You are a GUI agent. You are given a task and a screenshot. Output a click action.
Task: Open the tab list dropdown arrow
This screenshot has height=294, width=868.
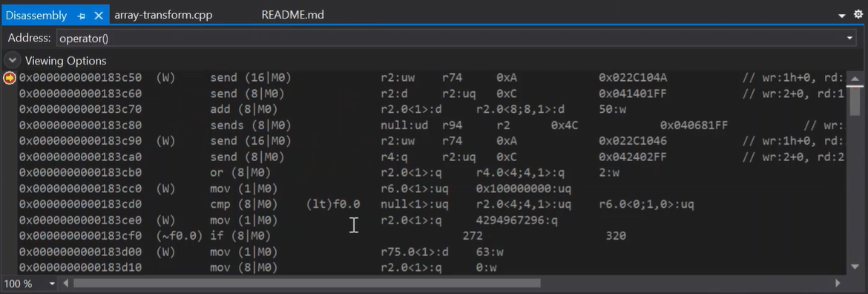pos(842,16)
